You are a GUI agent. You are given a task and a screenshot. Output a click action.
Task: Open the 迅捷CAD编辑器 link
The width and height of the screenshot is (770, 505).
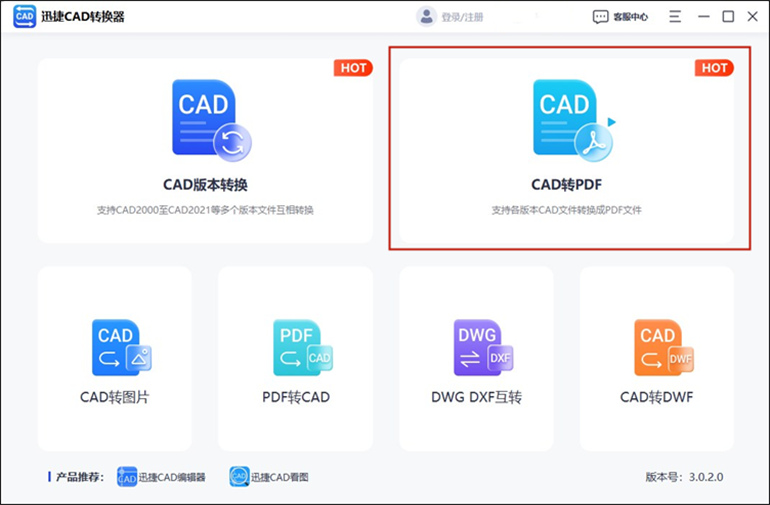pyautogui.click(x=172, y=477)
